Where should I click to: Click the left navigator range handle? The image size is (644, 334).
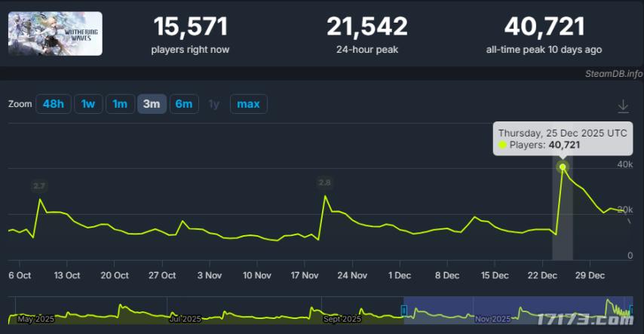click(x=404, y=309)
